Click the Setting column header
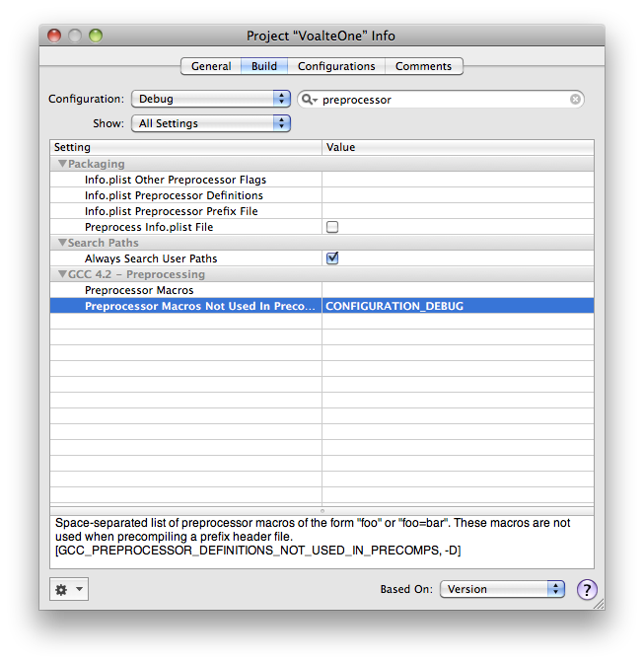This screenshot has width=644, height=664. (x=185, y=147)
